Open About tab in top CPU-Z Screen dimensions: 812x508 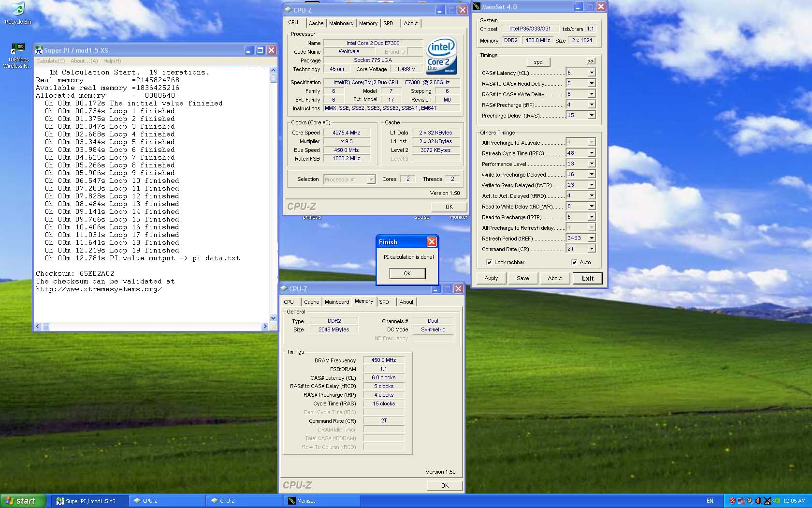click(x=411, y=23)
